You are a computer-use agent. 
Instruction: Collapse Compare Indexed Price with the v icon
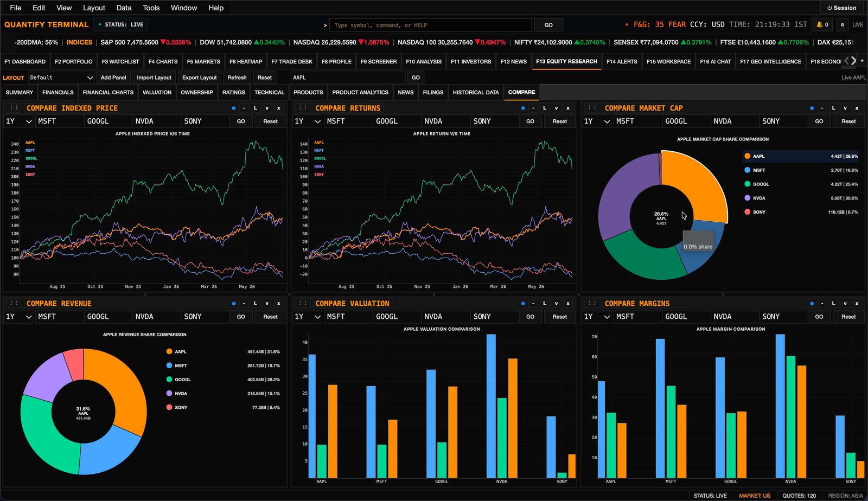(267, 108)
